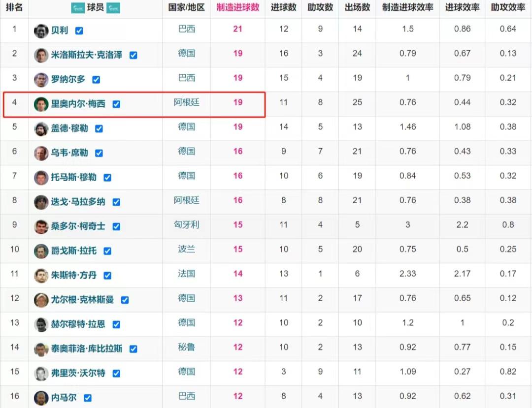
Task: Click the 国家/地区 column header
Action: click(x=187, y=7)
